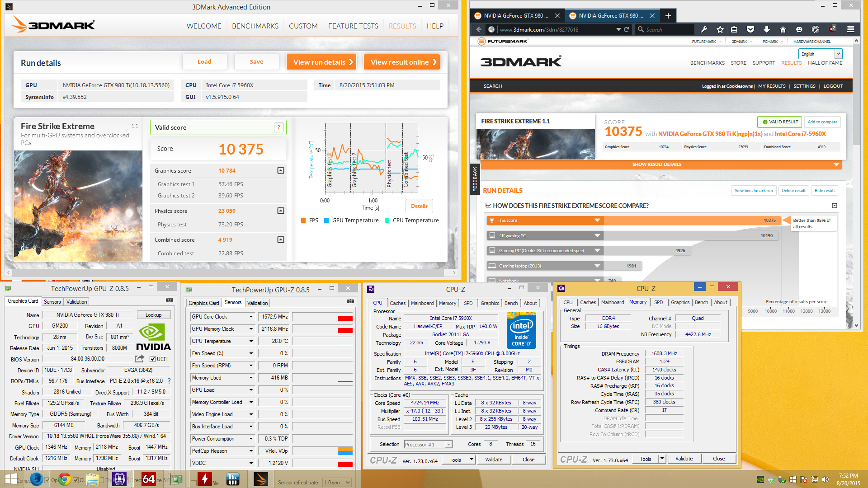Click the camera icon in GPU-Z Sensors window
The width and height of the screenshot is (868, 488).
(x=350, y=301)
